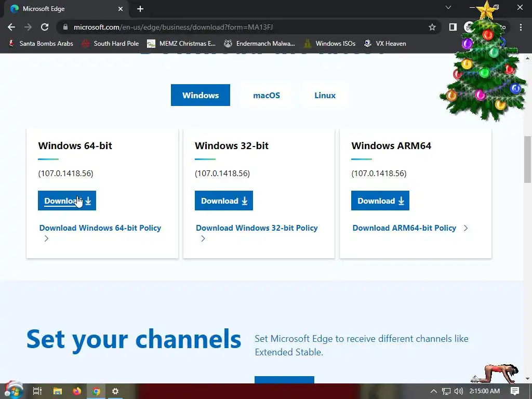This screenshot has height=399, width=532.
Task: Open the Endermanch Malware bookmark
Action: 260,44
